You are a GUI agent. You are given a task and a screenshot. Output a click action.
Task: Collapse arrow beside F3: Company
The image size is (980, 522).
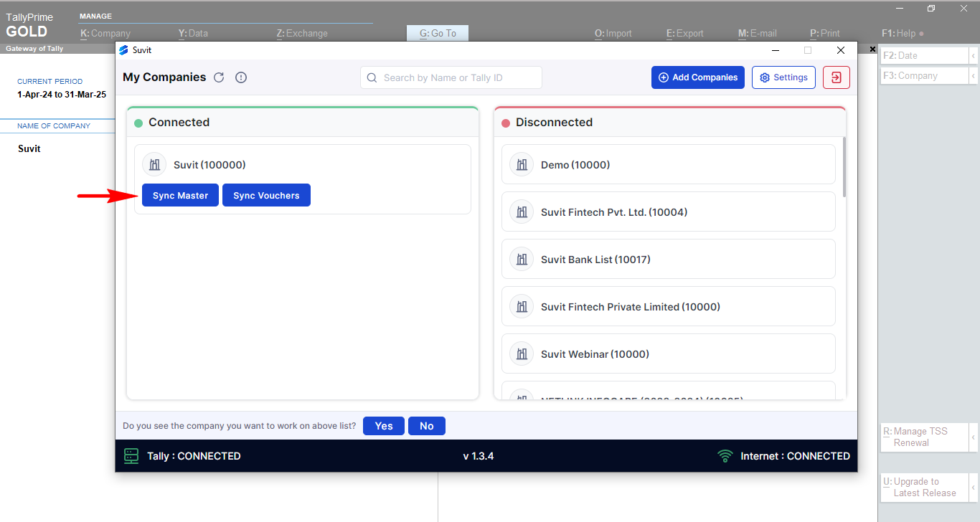click(x=974, y=75)
